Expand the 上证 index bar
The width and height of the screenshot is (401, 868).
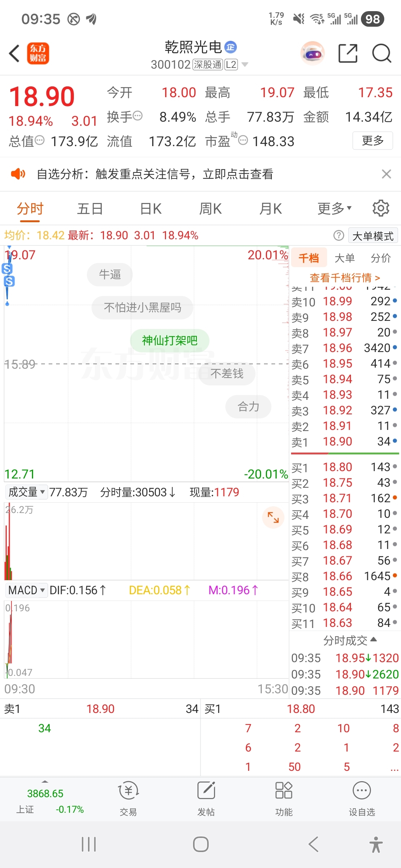pos(45,782)
